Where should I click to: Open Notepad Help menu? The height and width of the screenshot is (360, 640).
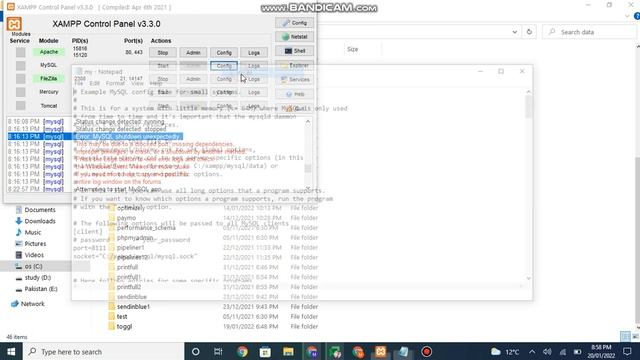pos(156,83)
